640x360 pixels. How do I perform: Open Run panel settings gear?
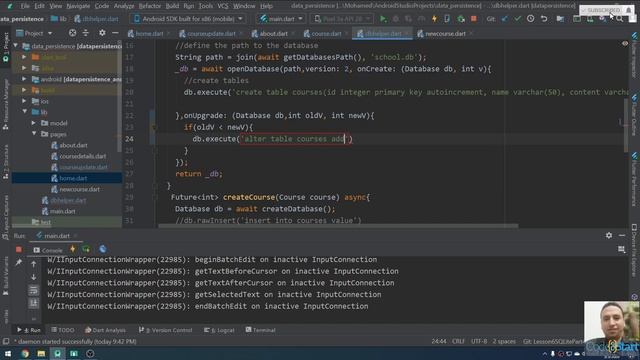coord(609,236)
